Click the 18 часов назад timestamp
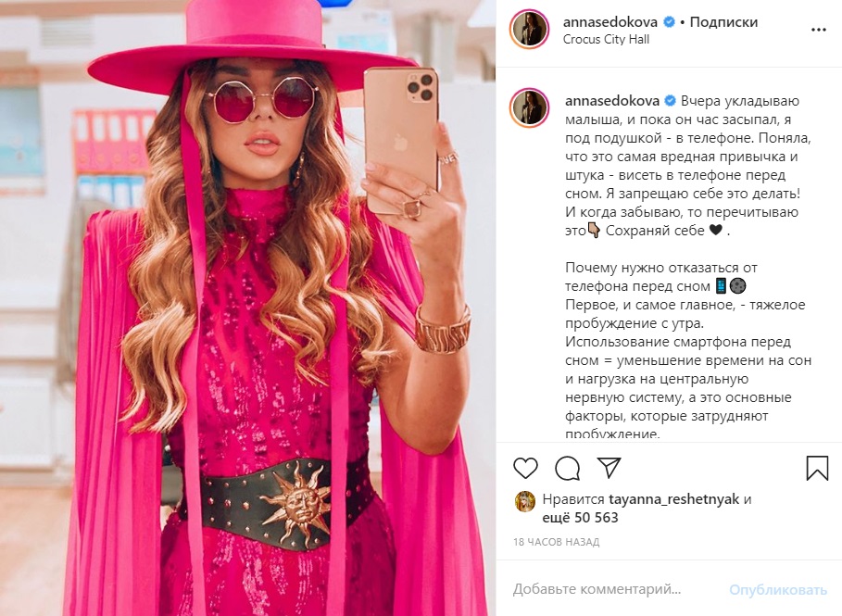 click(x=556, y=542)
